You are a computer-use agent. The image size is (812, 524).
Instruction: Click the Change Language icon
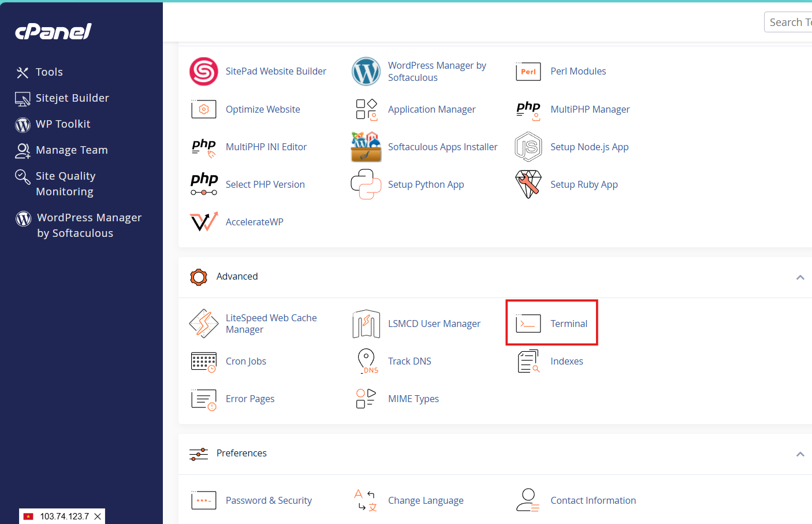click(x=366, y=500)
